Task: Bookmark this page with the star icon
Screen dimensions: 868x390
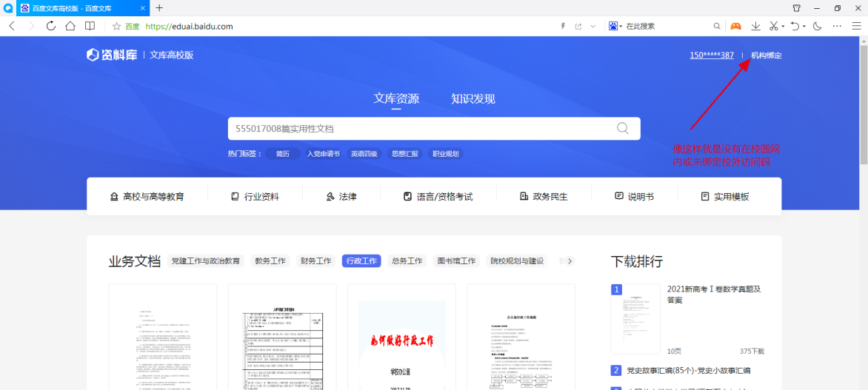Action: point(116,26)
